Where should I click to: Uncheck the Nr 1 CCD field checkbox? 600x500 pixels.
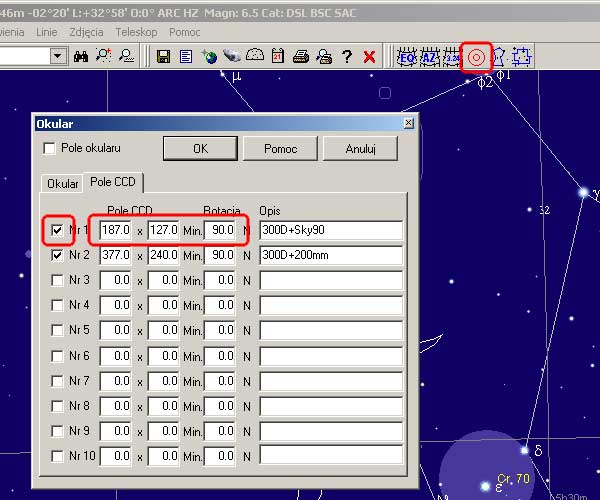[x=57, y=230]
